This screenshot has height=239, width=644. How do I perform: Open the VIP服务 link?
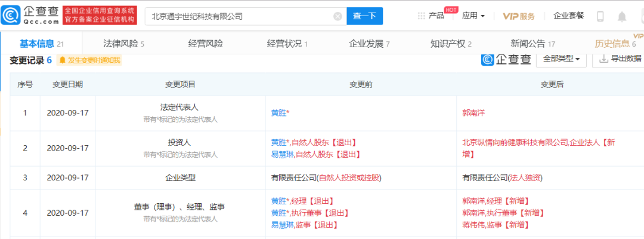click(x=519, y=16)
